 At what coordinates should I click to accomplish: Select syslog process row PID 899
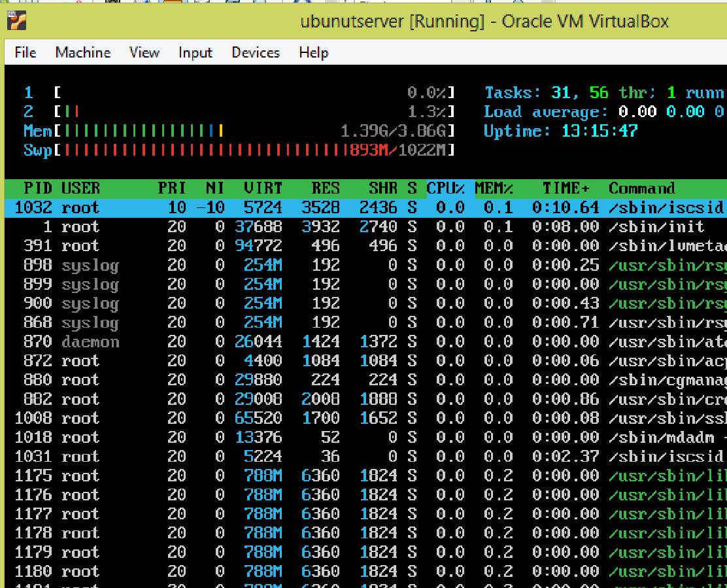tap(366, 285)
